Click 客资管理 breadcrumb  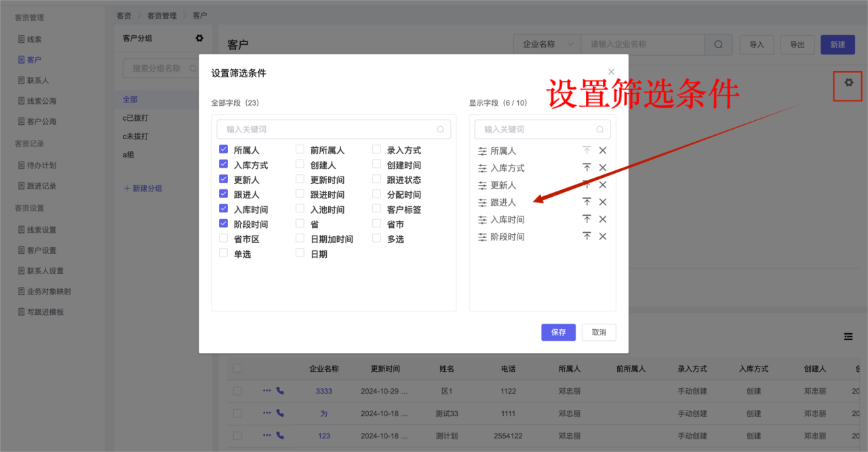(x=161, y=15)
